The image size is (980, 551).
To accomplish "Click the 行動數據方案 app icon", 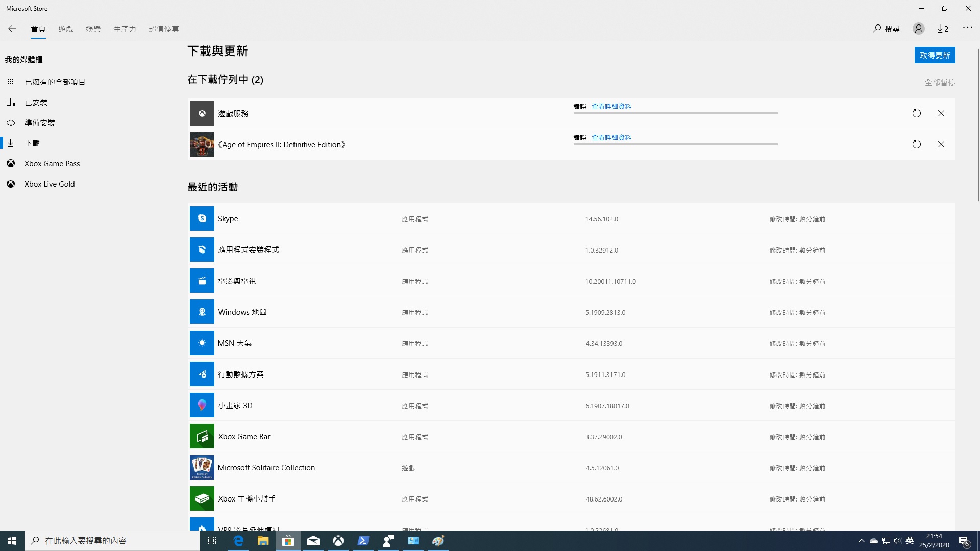I will click(202, 374).
